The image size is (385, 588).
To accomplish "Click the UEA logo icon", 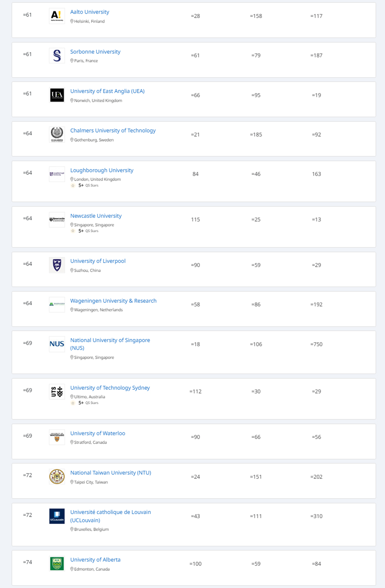I will point(57,95).
